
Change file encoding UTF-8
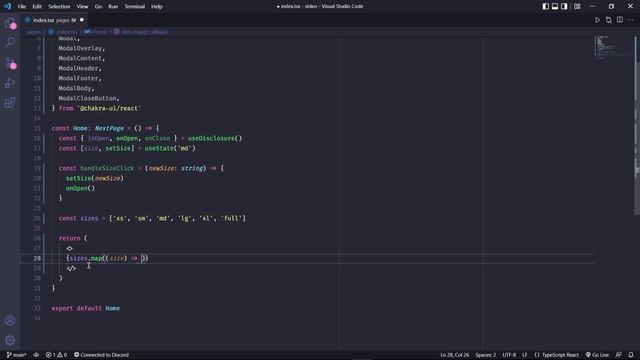click(x=509, y=355)
